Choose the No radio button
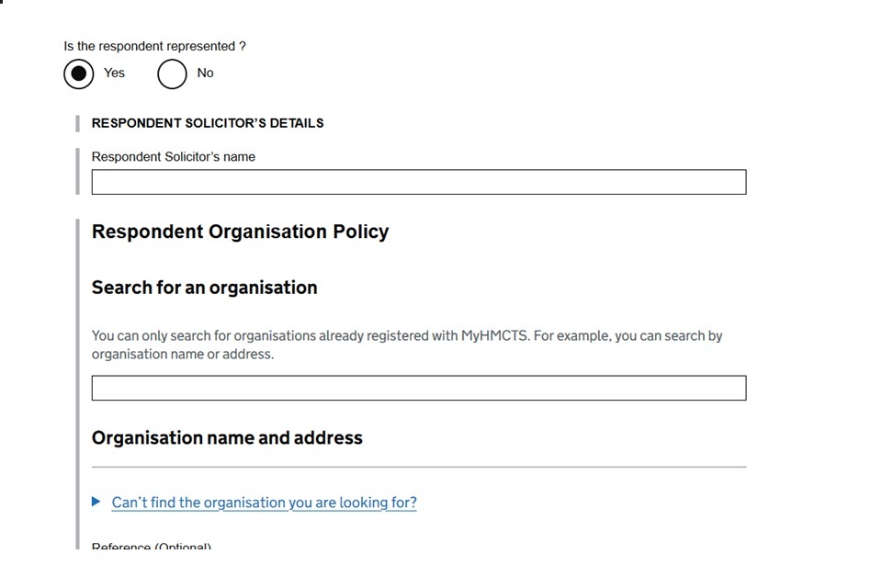This screenshot has height=588, width=882. click(x=172, y=73)
